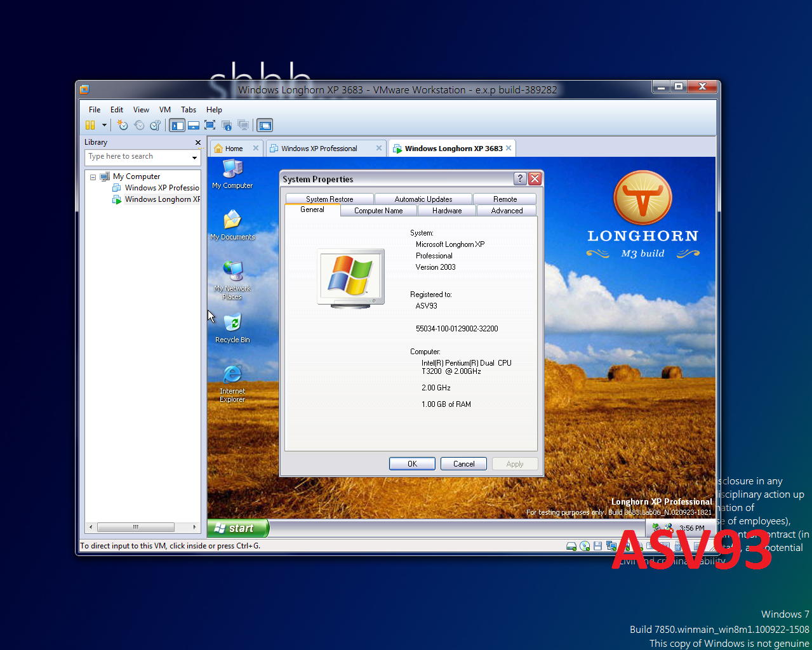Close the Home tab
The width and height of the screenshot is (812, 650).
pos(256,148)
